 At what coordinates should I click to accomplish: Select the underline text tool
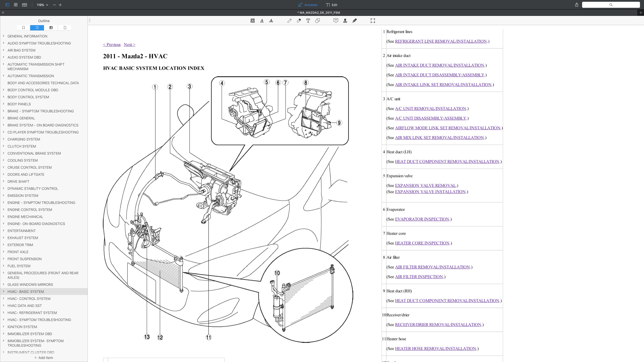(x=262, y=21)
